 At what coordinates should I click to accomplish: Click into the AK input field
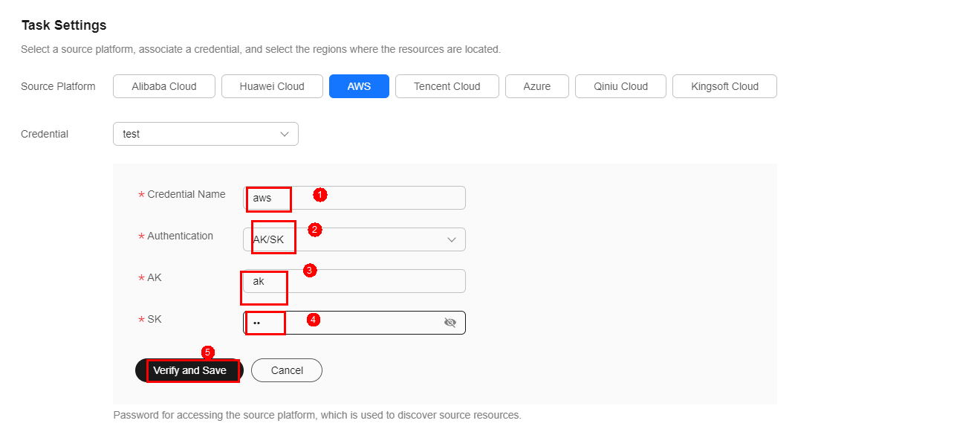point(371,281)
